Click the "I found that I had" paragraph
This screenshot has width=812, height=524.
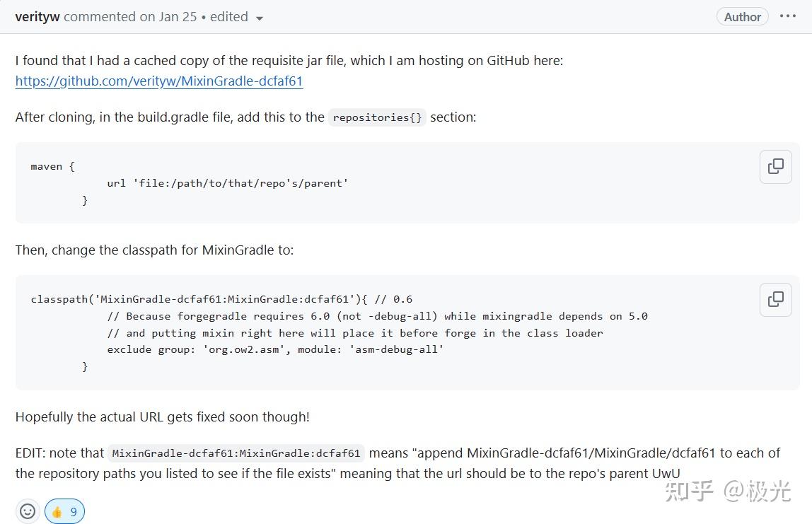289,61
